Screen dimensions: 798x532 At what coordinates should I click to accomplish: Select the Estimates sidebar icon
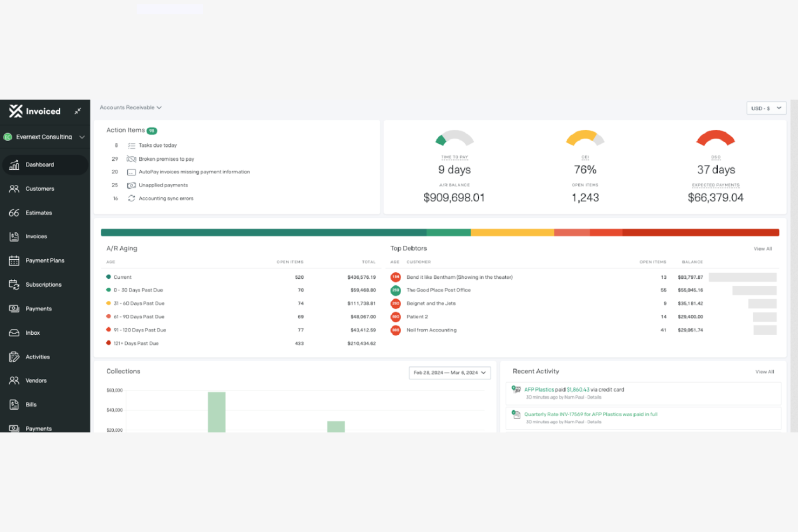pos(14,212)
